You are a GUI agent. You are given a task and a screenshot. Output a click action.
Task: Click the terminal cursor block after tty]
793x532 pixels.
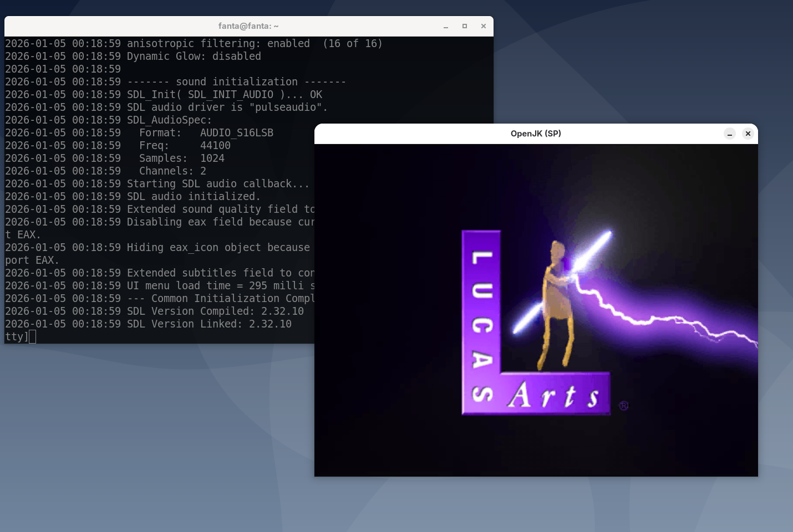pos(33,336)
